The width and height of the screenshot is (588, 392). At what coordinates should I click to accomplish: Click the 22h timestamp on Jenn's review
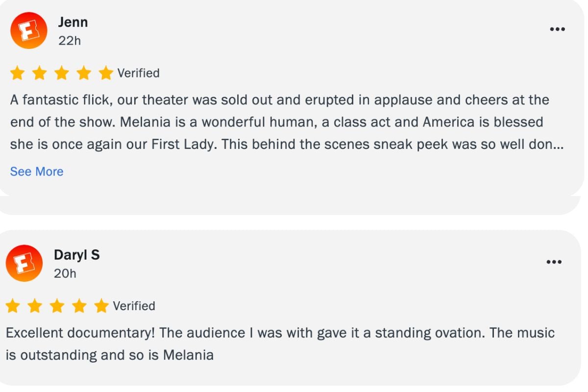point(69,41)
